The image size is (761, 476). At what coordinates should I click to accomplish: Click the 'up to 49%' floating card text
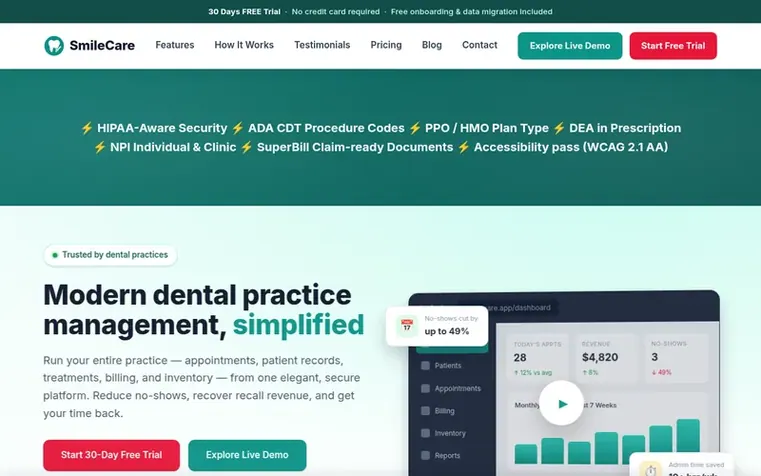point(447,331)
